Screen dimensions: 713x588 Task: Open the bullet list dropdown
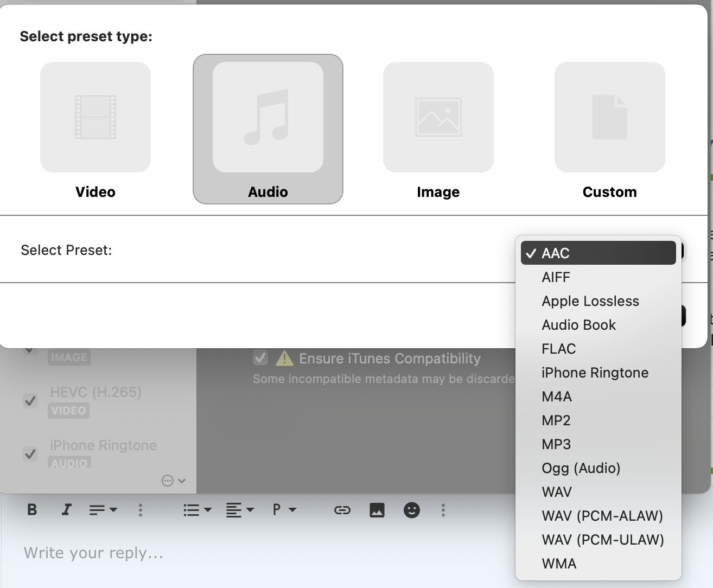point(198,510)
